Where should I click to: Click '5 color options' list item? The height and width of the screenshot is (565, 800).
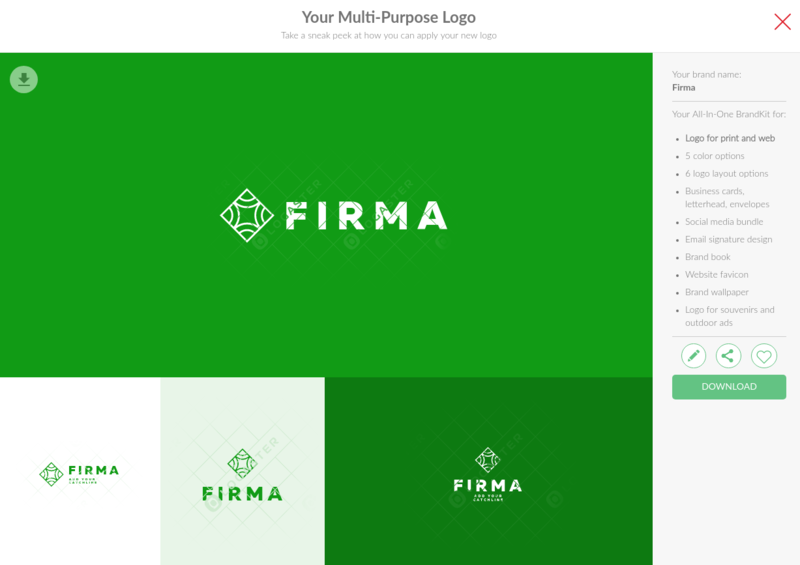click(714, 156)
